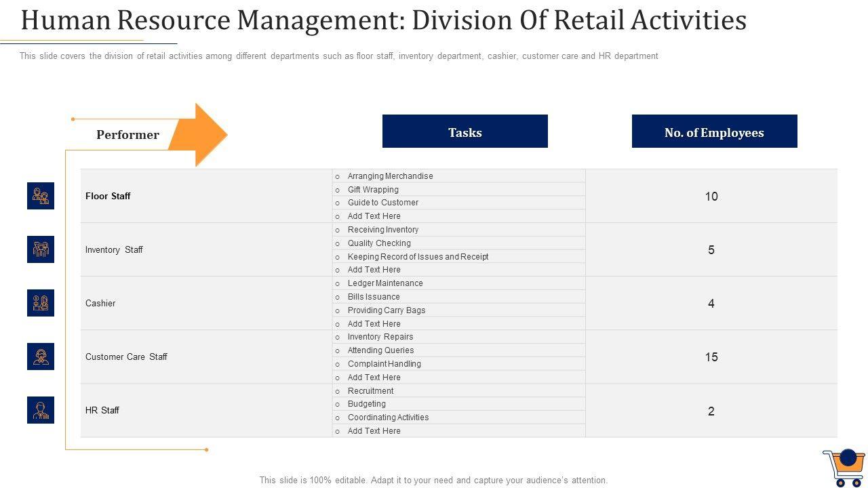Click the Ledger Maintenance task
The image size is (868, 488).
pyautogui.click(x=385, y=283)
